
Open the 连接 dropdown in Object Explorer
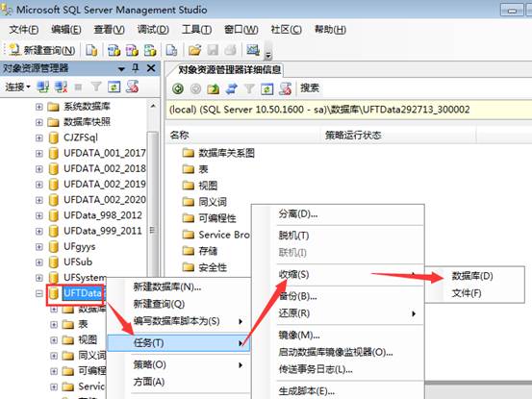[x=17, y=87]
